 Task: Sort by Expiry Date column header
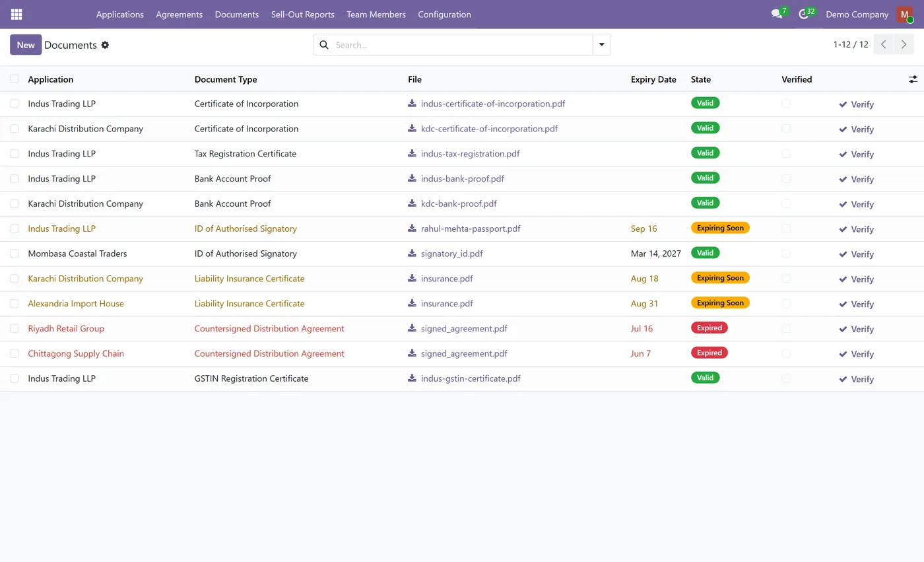click(x=653, y=79)
